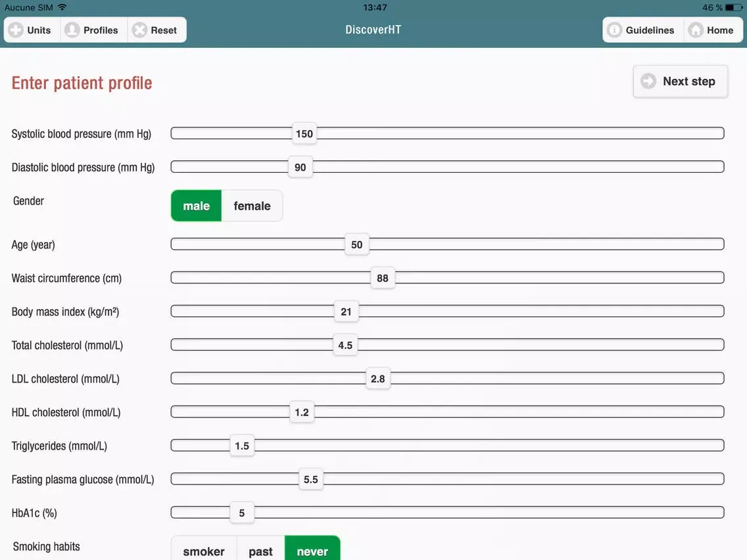Click the Body mass index slider handle showing 21
Viewport: 747px width, 560px height.
click(x=347, y=311)
